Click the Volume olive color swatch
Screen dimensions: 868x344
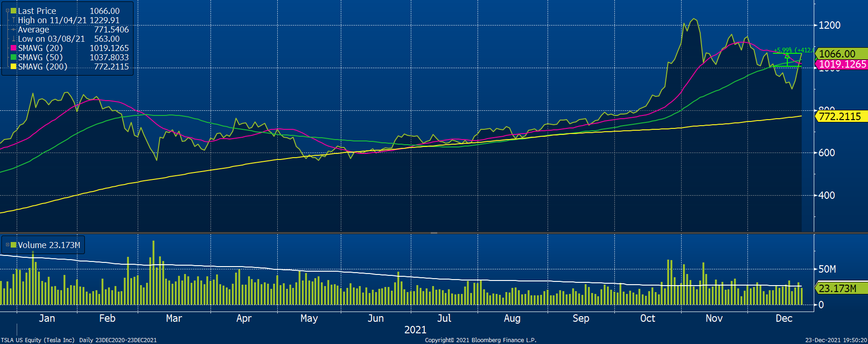click(14, 245)
